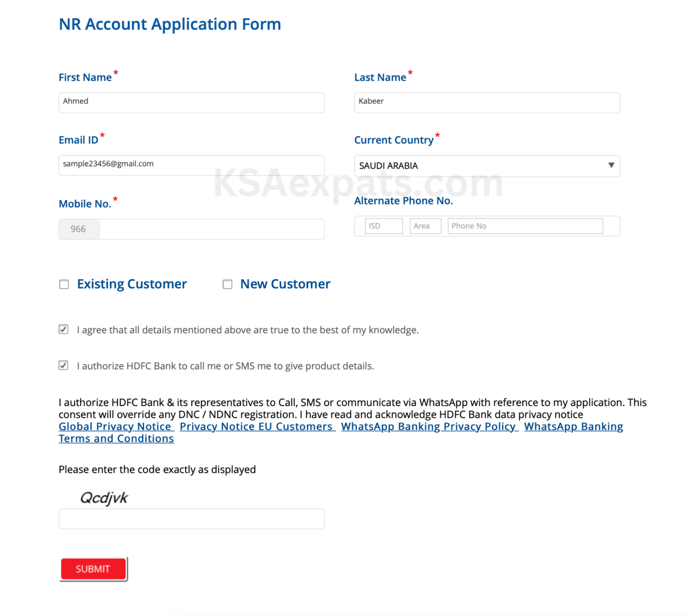Click the captcha code entry box
The width and height of the screenshot is (689, 616).
click(x=192, y=519)
